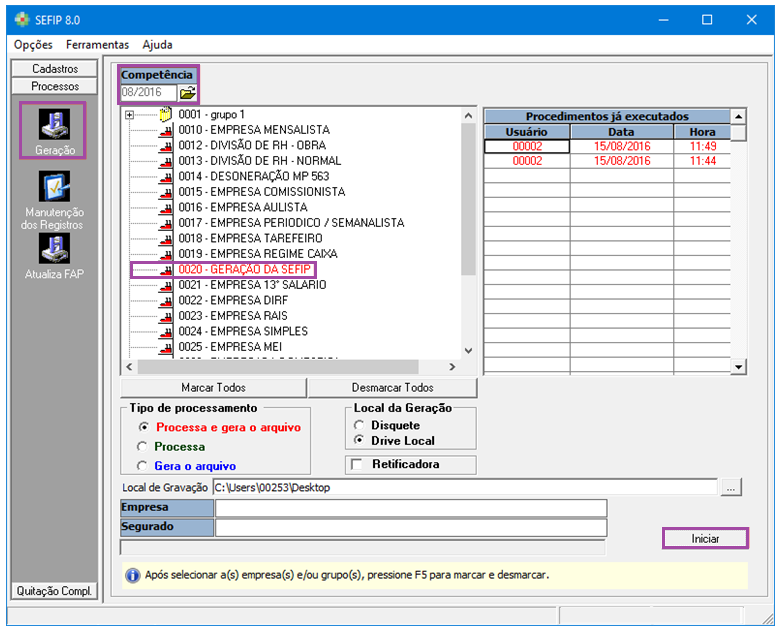The height and width of the screenshot is (632, 781).
Task: Choose Drive Local as generation location
Action: [x=359, y=441]
